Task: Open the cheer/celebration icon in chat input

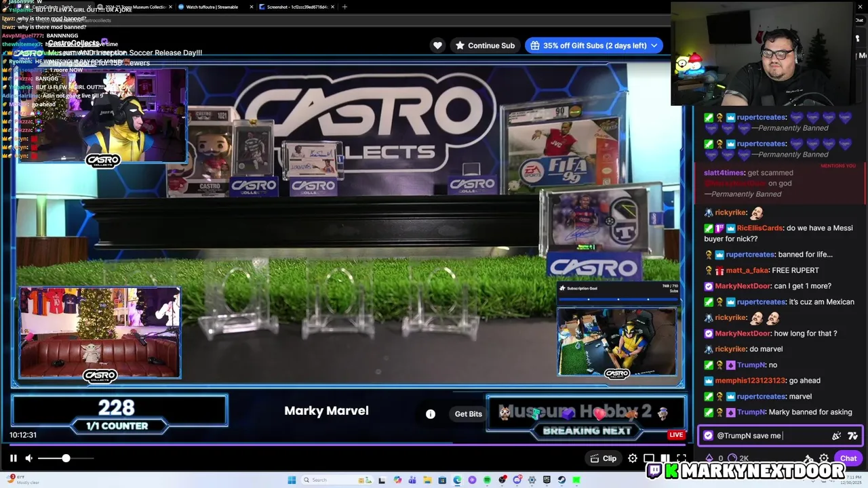Action: pyautogui.click(x=836, y=436)
